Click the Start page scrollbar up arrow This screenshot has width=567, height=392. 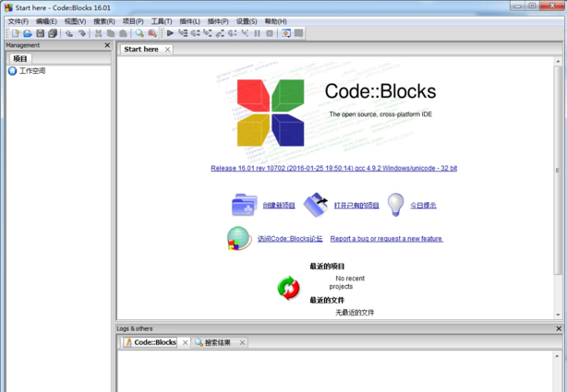click(x=558, y=61)
